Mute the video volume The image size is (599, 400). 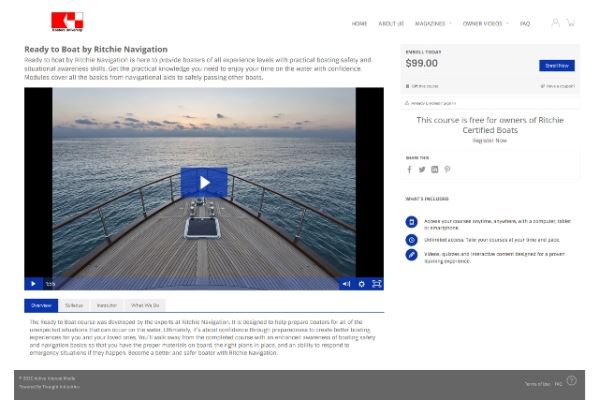(346, 284)
